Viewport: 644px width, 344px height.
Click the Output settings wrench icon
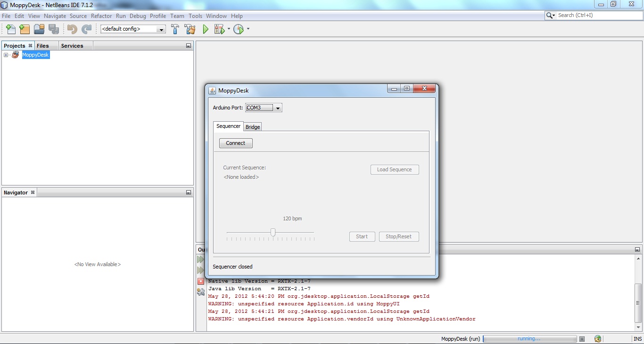coord(201,292)
